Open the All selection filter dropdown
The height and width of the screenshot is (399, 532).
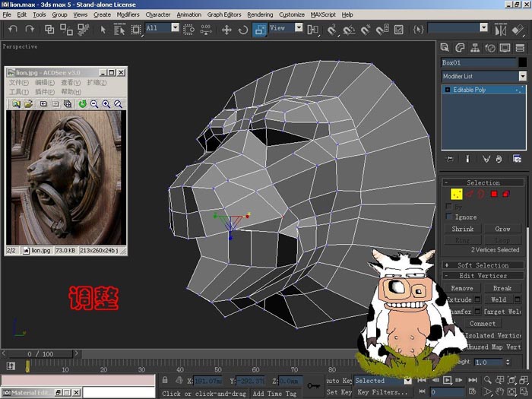pos(175,27)
